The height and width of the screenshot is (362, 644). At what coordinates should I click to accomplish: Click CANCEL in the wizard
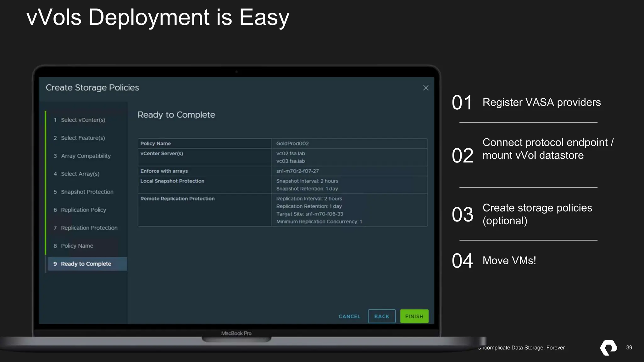pos(349,316)
